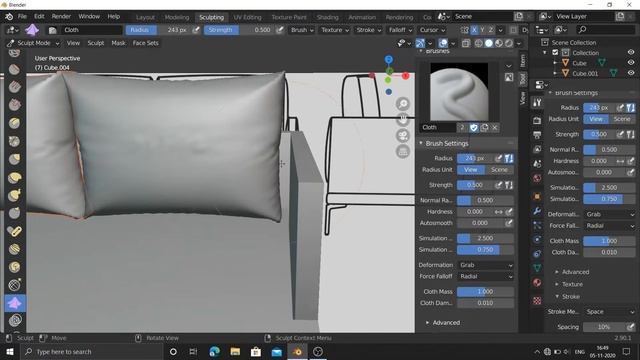Select solid viewport shading sphere
This screenshot has width=640, height=360.
click(x=489, y=43)
